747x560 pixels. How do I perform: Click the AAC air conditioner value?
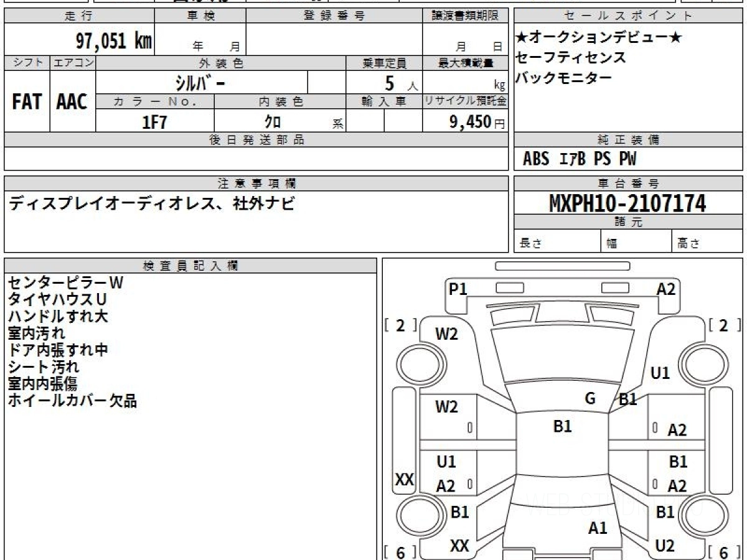pyautogui.click(x=72, y=102)
